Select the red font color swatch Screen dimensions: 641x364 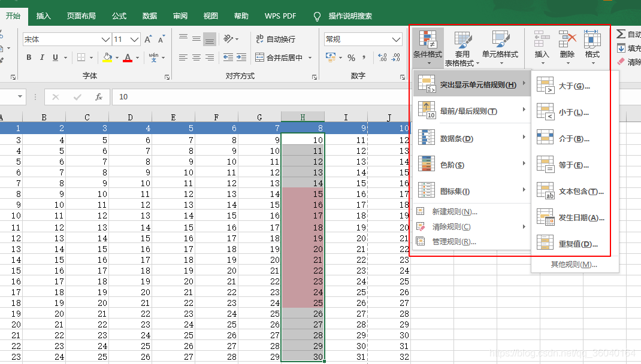click(127, 60)
